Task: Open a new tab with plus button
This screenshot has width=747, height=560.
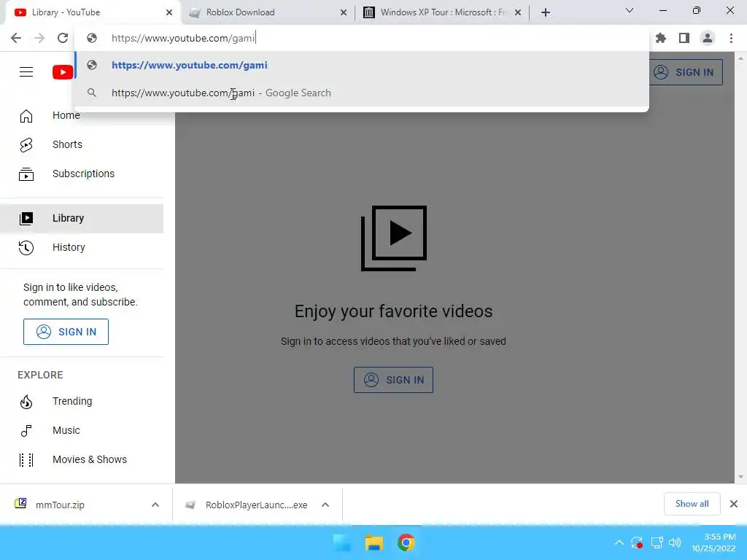Action: click(x=546, y=12)
